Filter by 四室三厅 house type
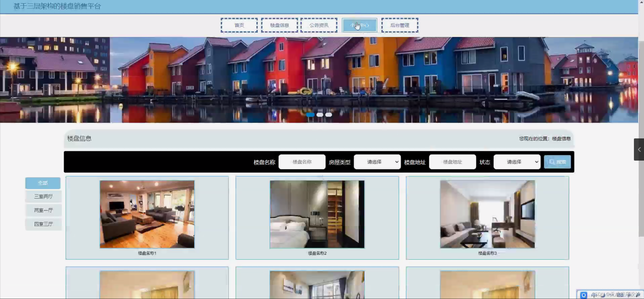The width and height of the screenshot is (644, 299). pyautogui.click(x=43, y=224)
